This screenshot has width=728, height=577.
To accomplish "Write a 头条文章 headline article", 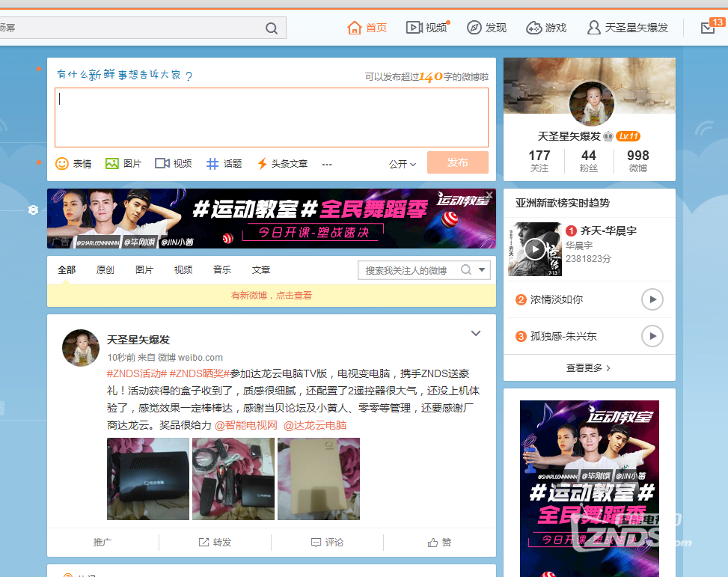I will tap(282, 164).
